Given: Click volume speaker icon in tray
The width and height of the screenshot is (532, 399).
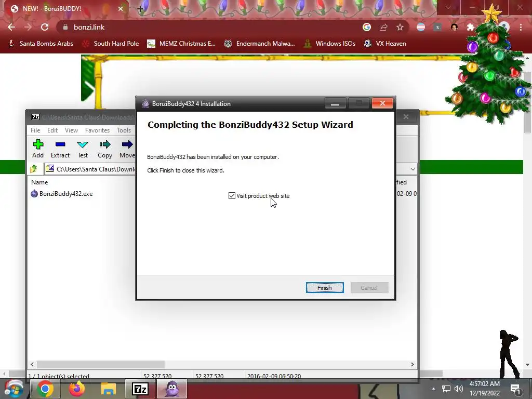Looking at the screenshot, I should pos(458,389).
